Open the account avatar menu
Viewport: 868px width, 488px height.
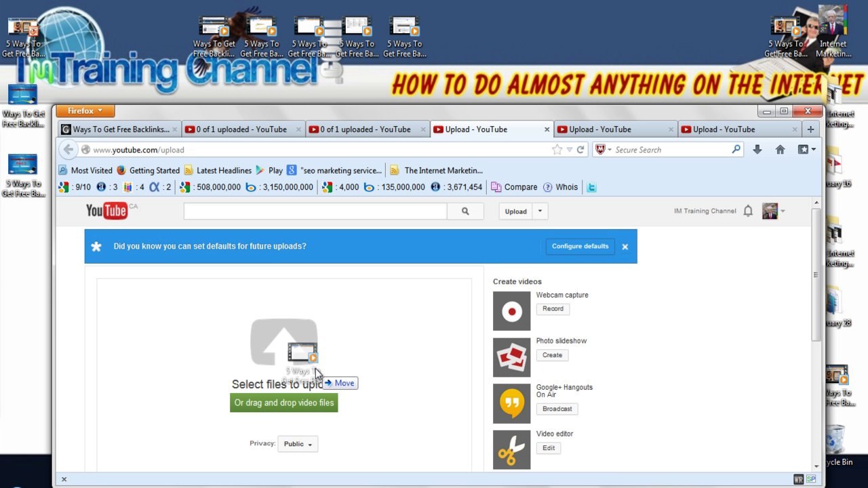pyautogui.click(x=773, y=211)
